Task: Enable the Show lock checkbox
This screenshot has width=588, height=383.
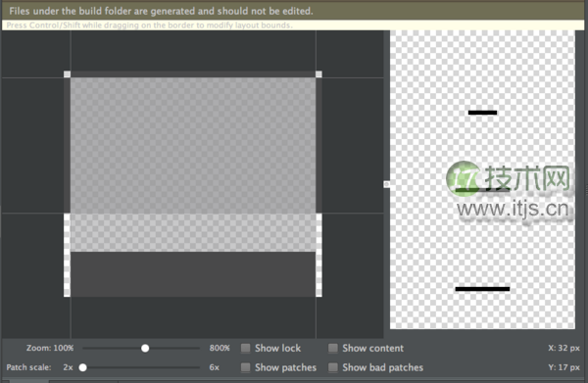Action: (x=245, y=348)
